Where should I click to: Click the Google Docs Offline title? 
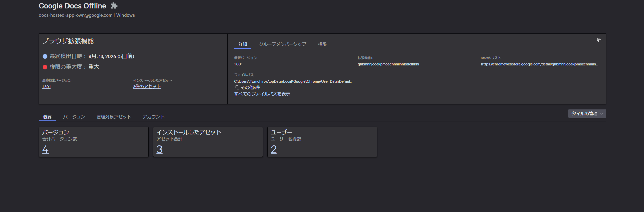point(73,6)
